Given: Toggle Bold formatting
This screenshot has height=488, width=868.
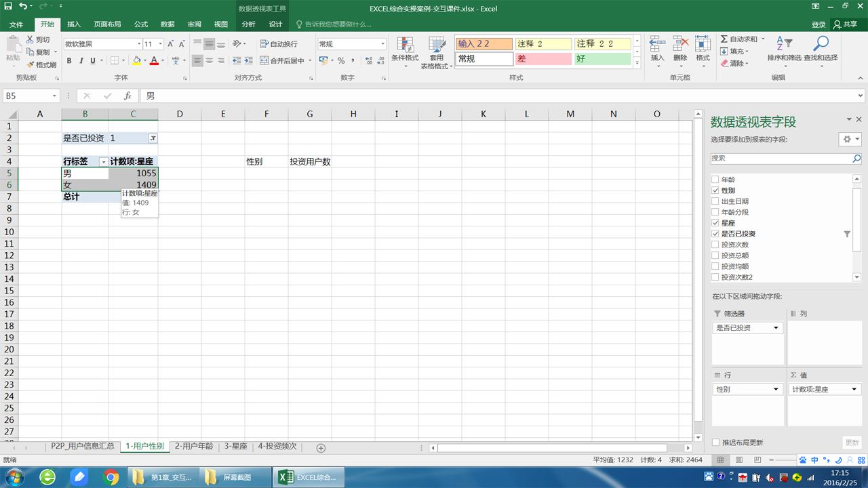Looking at the screenshot, I should (69, 60).
